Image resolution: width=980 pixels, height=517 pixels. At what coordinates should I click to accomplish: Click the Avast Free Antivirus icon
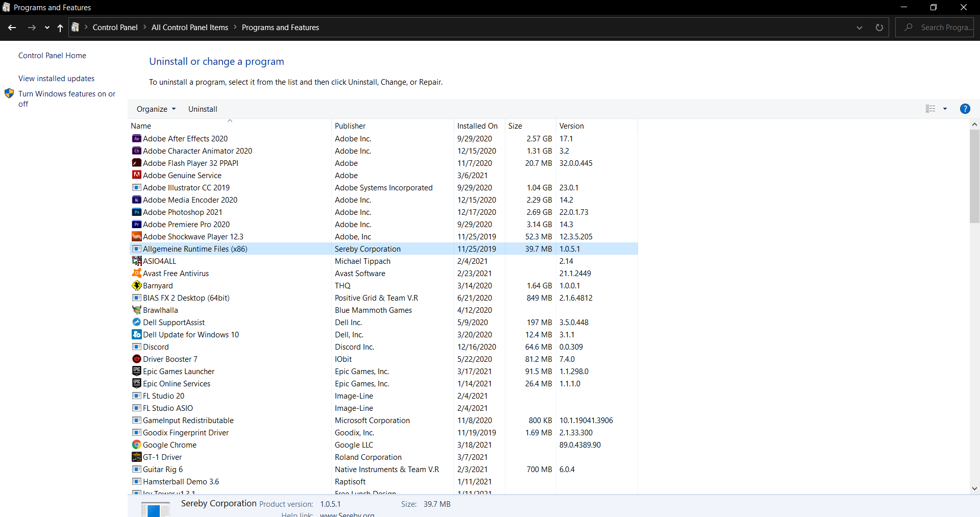tap(136, 273)
